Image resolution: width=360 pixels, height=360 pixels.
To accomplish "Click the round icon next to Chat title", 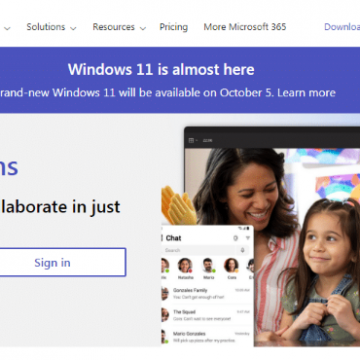I will 236,238.
